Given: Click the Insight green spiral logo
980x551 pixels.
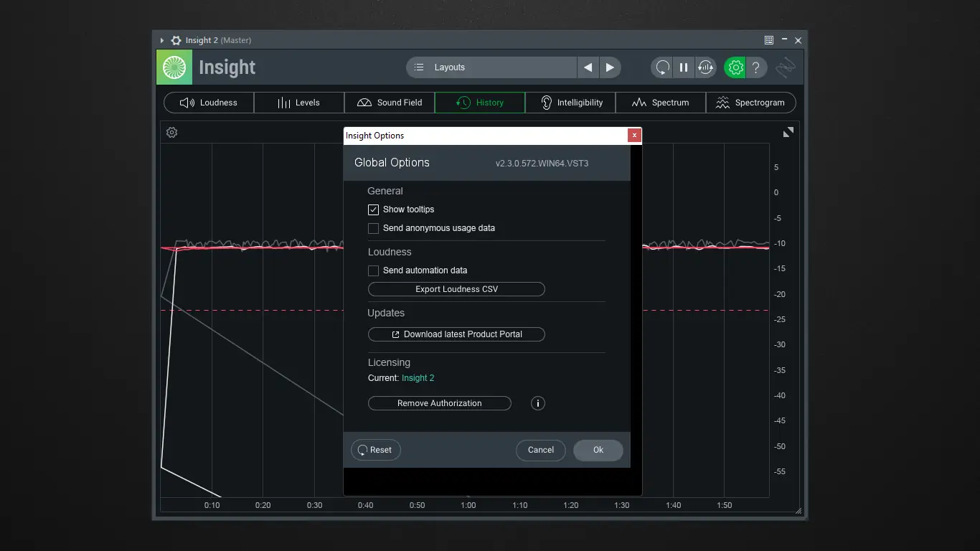Looking at the screenshot, I should pyautogui.click(x=174, y=67).
